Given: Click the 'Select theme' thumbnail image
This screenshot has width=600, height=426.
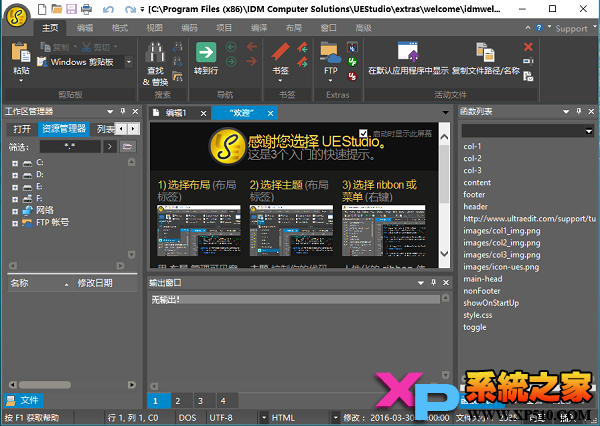Looking at the screenshot, I should [x=291, y=231].
